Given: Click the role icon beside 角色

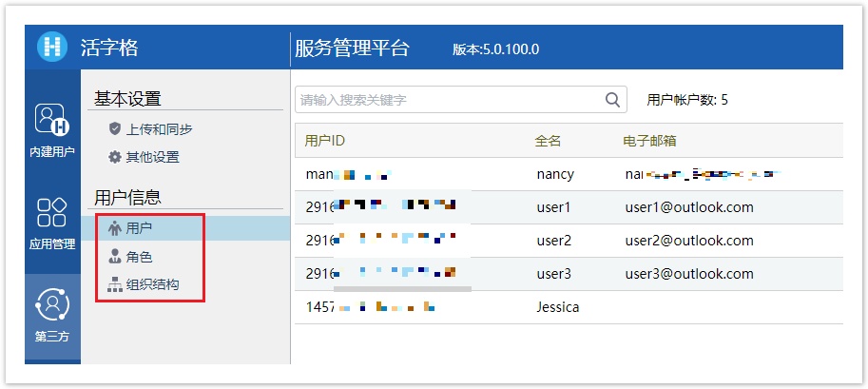Looking at the screenshot, I should (115, 256).
